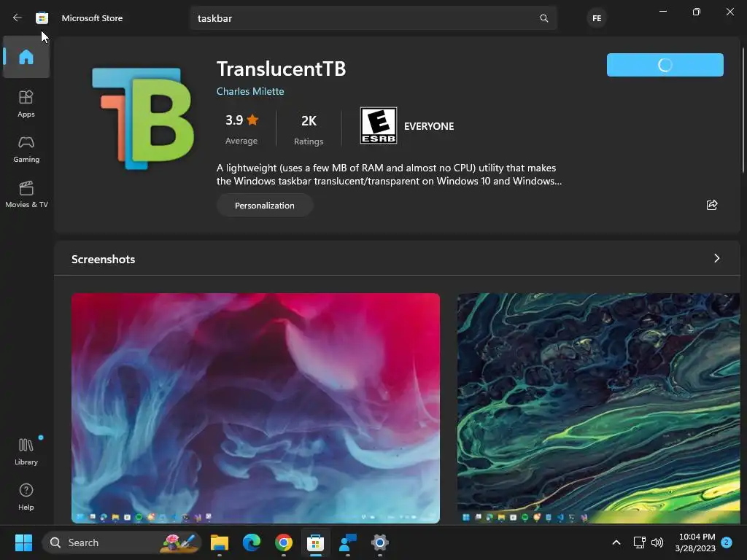Open the volume tray icon

tap(657, 542)
